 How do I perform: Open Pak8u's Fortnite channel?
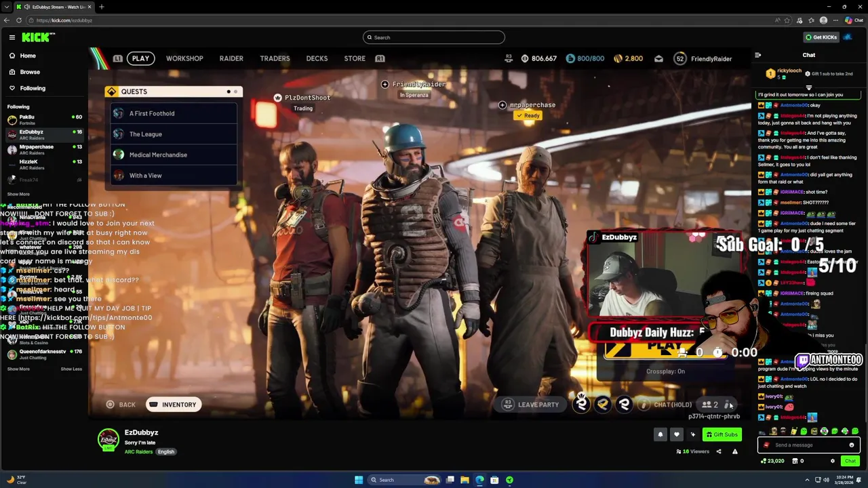tap(44, 120)
